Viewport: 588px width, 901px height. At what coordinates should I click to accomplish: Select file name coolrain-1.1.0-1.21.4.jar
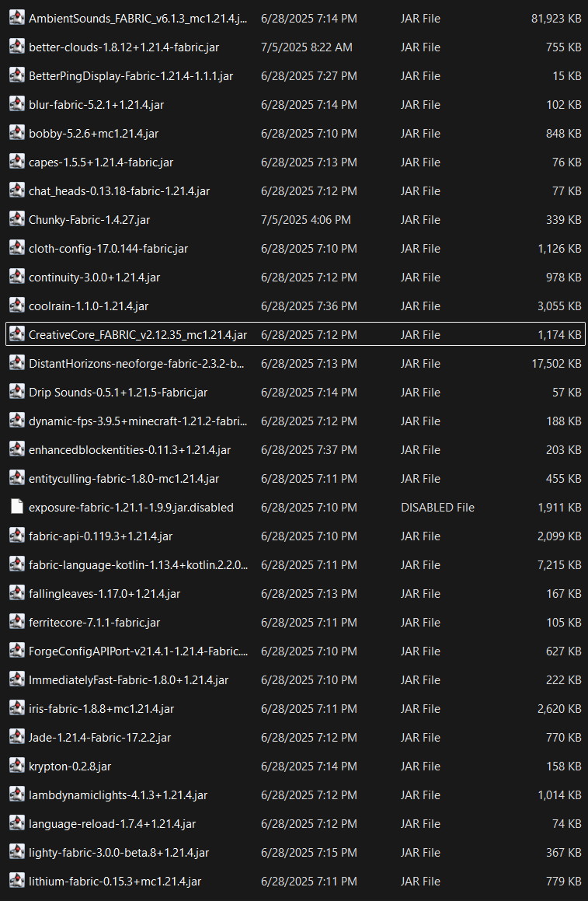89,306
